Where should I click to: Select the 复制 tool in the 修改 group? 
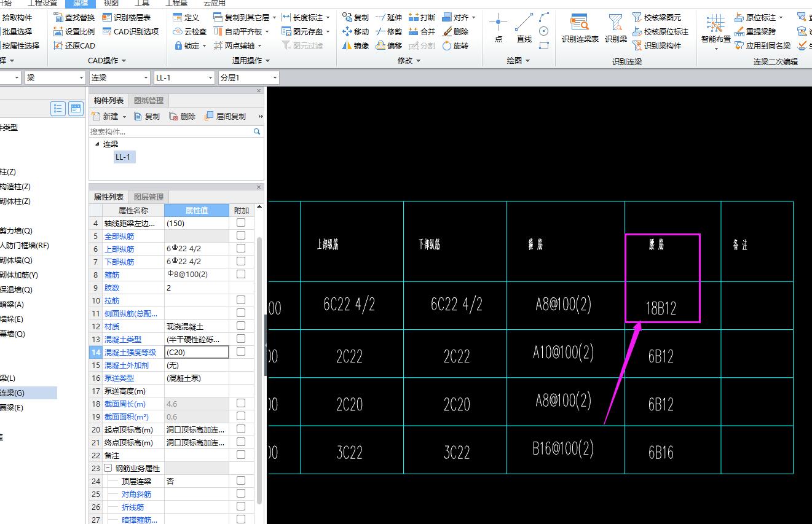click(x=355, y=17)
